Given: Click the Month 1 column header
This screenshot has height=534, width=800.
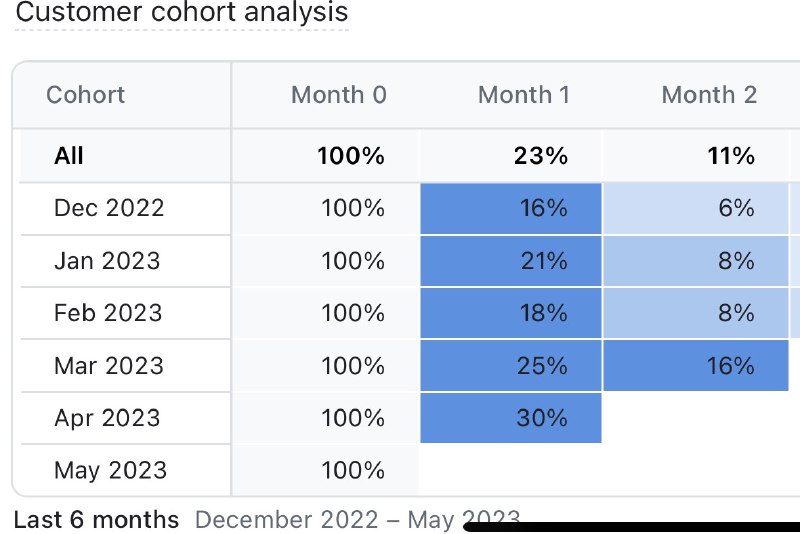Looking at the screenshot, I should pyautogui.click(x=523, y=95).
